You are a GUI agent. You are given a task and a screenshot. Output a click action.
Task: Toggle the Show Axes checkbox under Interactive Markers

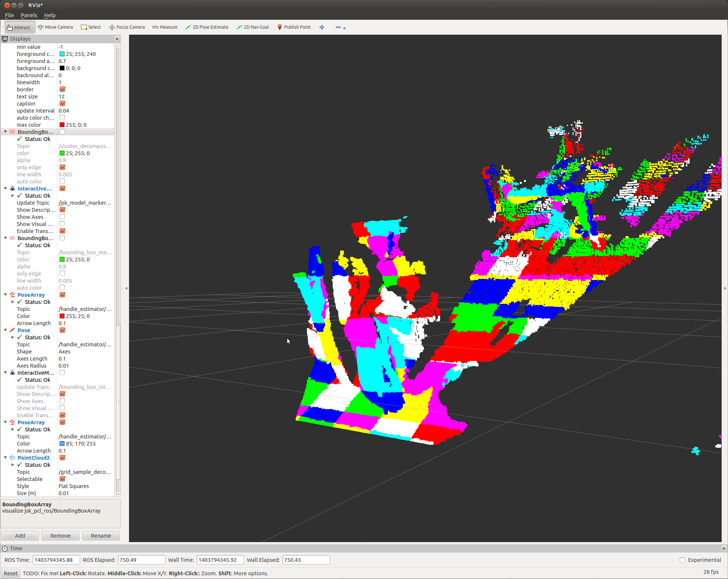pyautogui.click(x=62, y=217)
